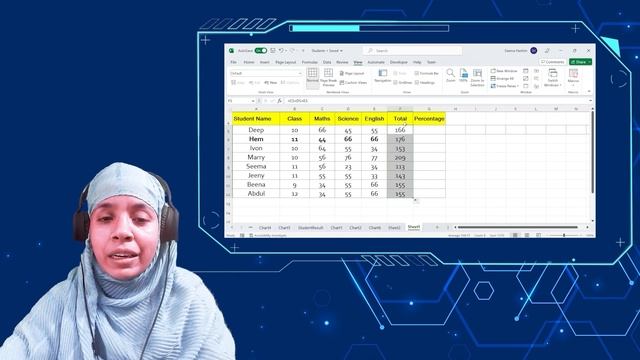Viewport: 640px width, 360px height.
Task: Add a new sheet with plus icon
Action: tap(437, 227)
